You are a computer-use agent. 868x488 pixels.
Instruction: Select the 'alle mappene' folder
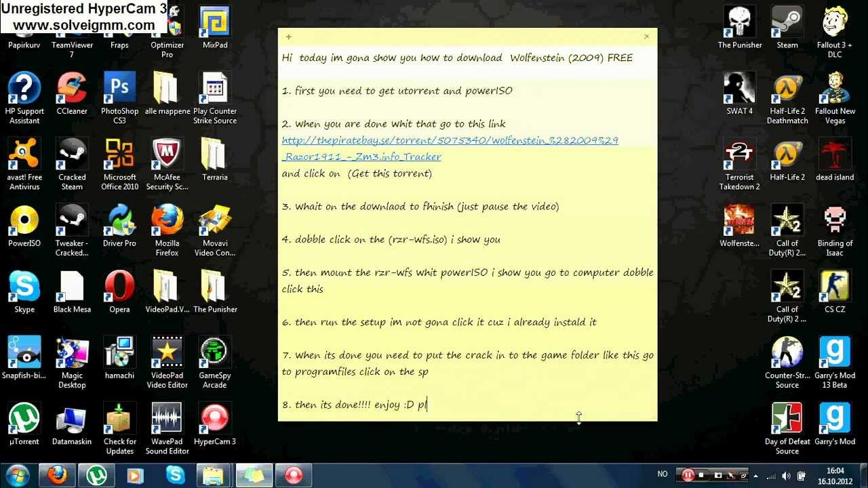(x=167, y=94)
